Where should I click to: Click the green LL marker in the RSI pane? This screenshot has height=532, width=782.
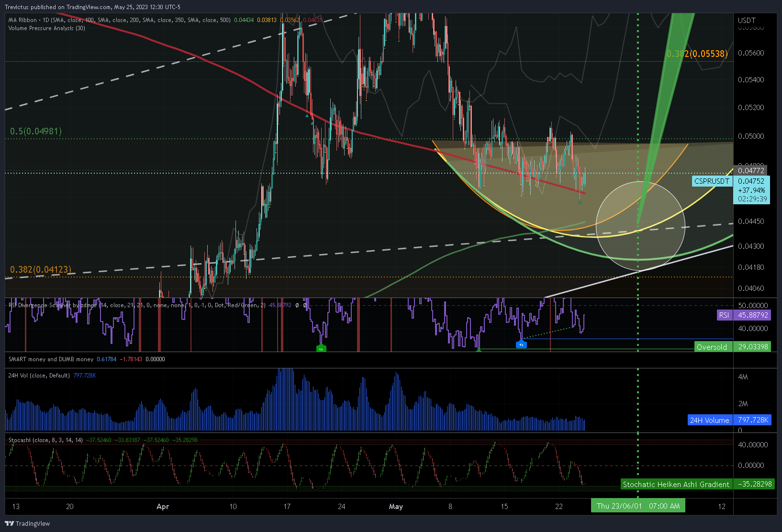click(321, 348)
